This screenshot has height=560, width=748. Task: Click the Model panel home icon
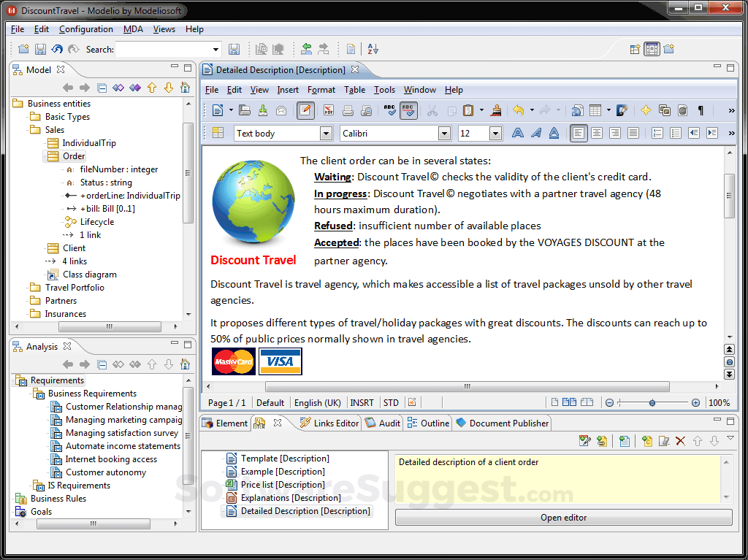185,88
